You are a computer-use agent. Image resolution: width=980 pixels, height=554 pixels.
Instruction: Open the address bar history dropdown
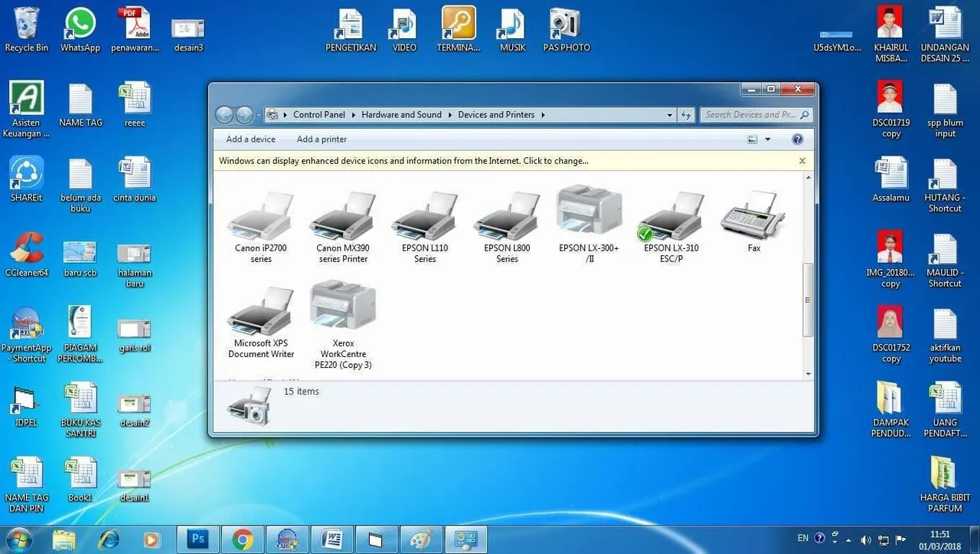click(670, 115)
